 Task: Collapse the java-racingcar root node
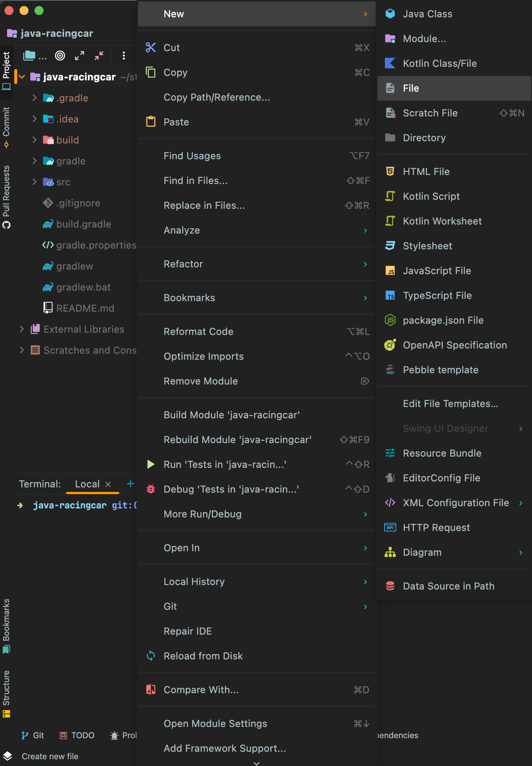22,77
